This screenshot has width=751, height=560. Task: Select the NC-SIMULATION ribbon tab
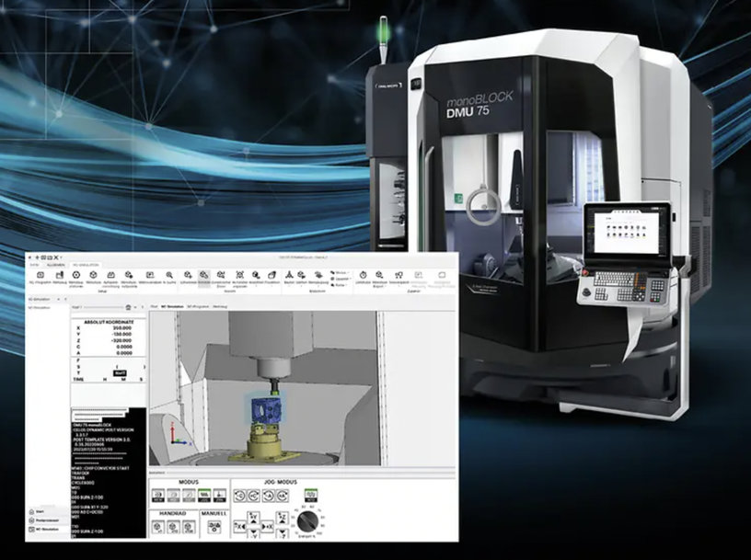pos(85,265)
